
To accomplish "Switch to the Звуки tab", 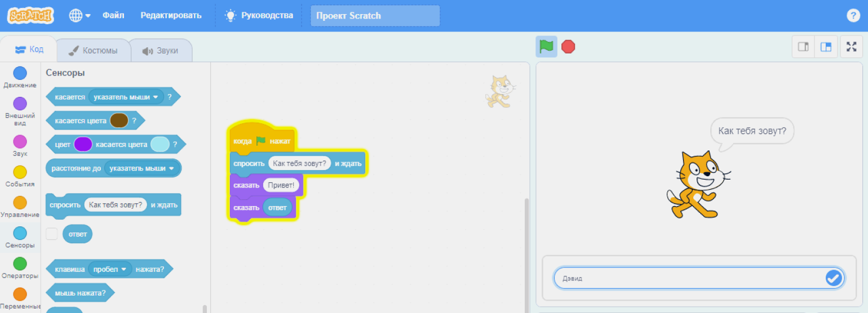I will (x=161, y=51).
